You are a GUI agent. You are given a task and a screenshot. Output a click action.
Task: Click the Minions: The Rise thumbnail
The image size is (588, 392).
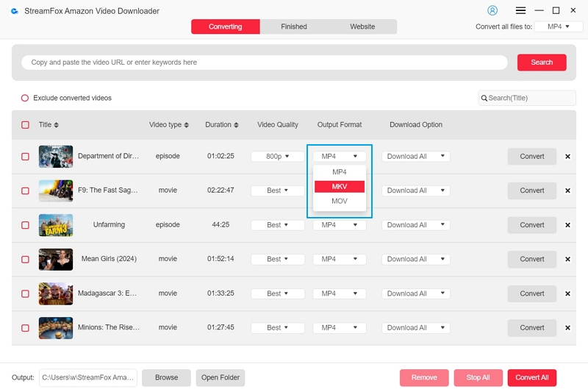pyautogui.click(x=56, y=328)
